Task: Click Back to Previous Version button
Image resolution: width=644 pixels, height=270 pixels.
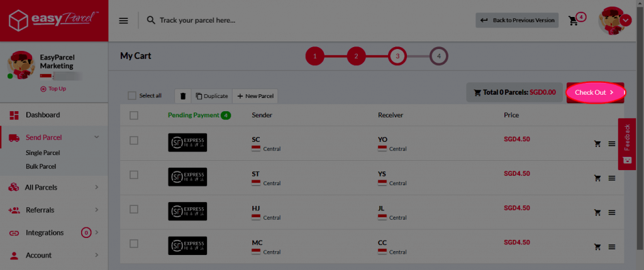Action: [517, 20]
